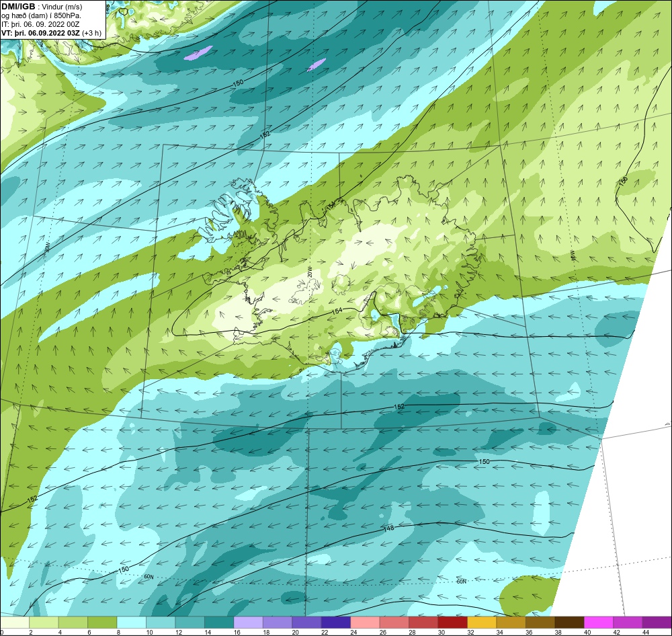Click the '16' tick label in the legend
Image resolution: width=672 pixels, height=636 pixels.
point(237,632)
